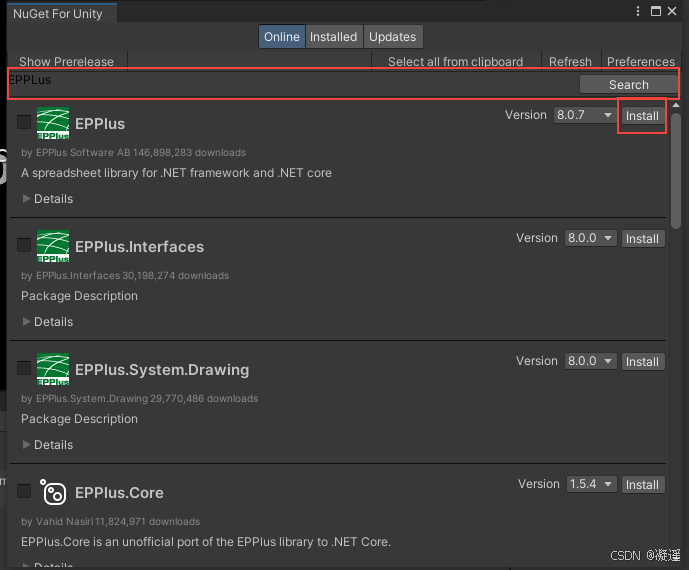The image size is (689, 570).
Task: Switch to the Installed tab
Action: coord(334,36)
